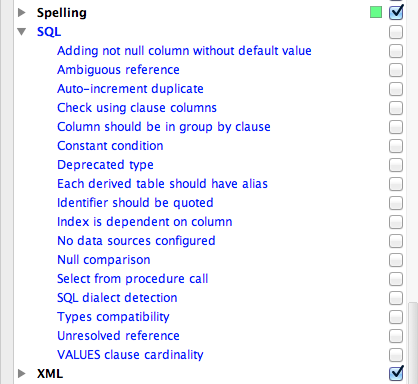Select SQL dialect detection inspection
This screenshot has width=418, height=384.
pos(117,298)
